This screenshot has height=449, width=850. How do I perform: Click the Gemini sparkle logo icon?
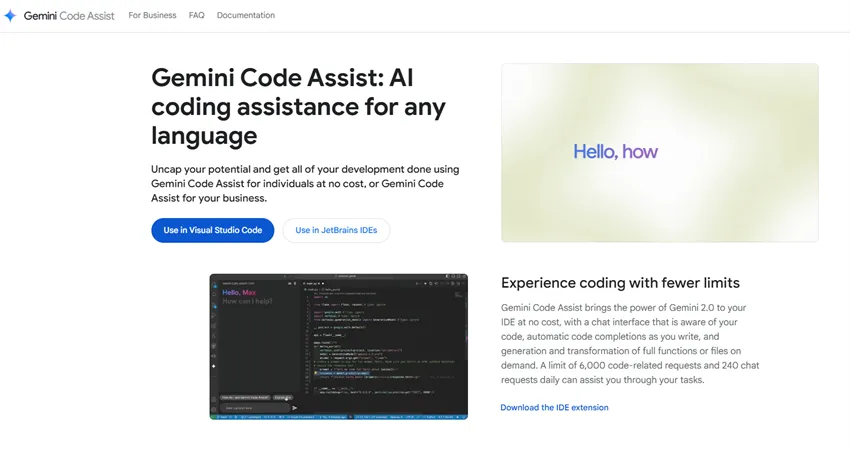[x=10, y=16]
